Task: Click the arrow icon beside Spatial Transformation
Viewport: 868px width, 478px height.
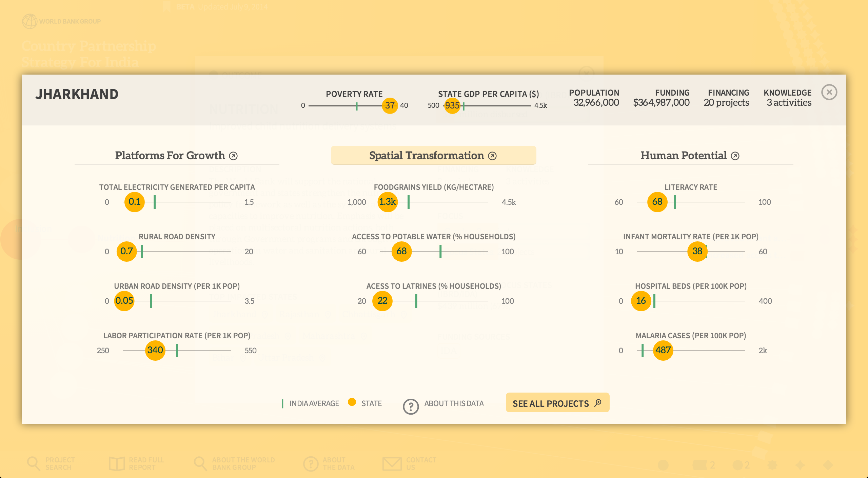Action: (x=492, y=156)
